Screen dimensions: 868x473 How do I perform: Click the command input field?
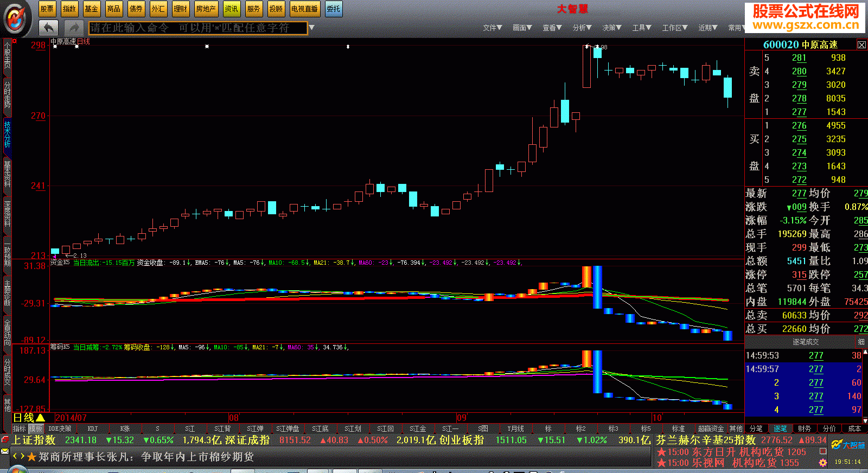pos(198,28)
